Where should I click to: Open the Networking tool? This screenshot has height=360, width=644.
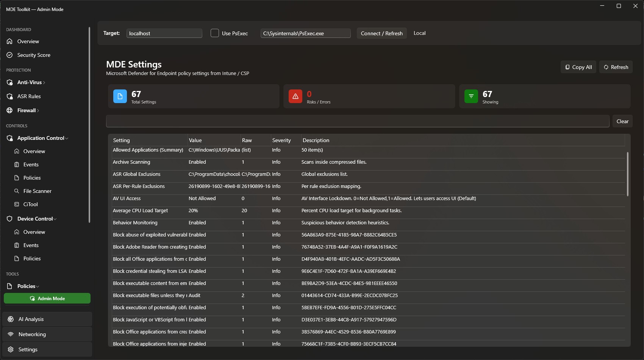(x=32, y=334)
